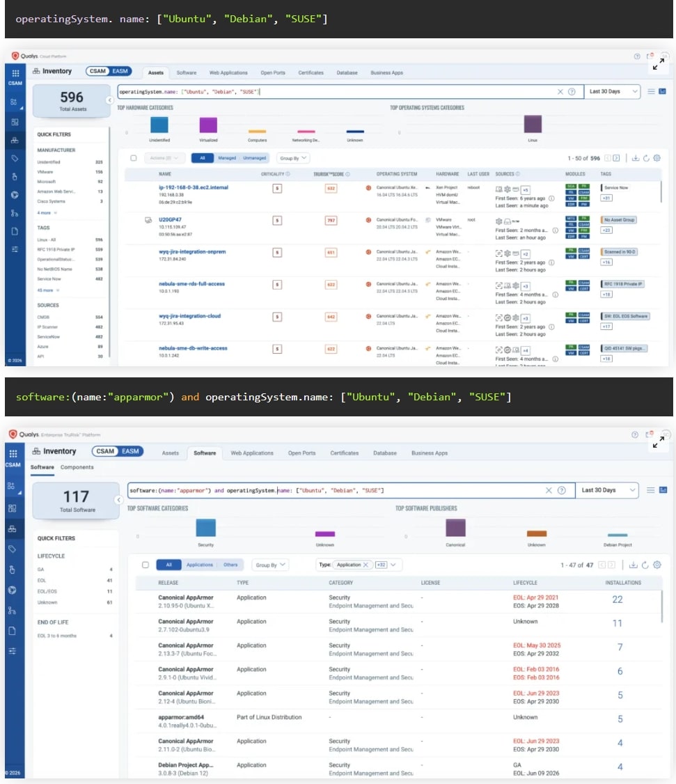Screen dimensions: 676x784
Task: Tick the select-all checkbox beside Actions (0)
Action: coord(134,158)
